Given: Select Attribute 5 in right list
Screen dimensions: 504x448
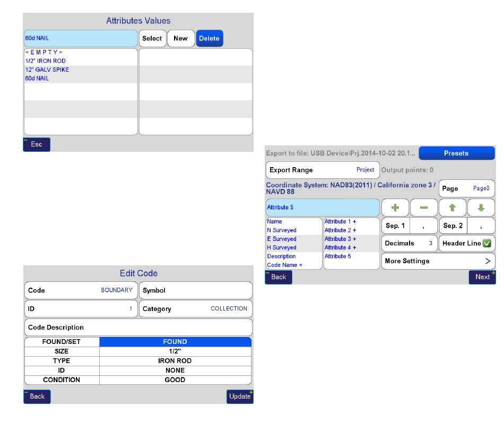Looking at the screenshot, I should [351, 256].
